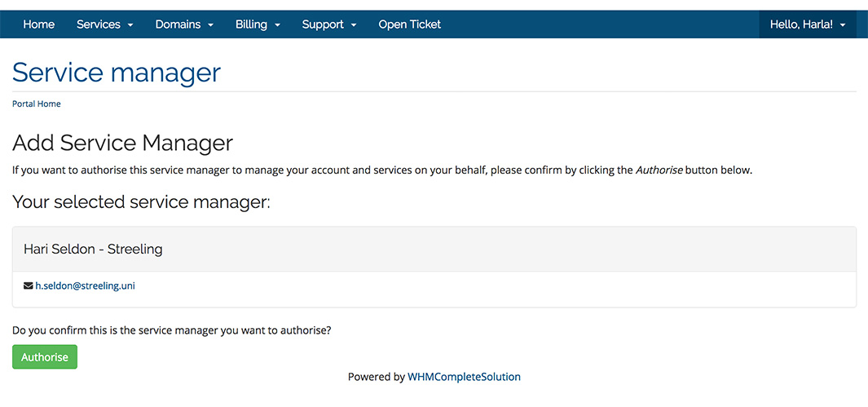Go to the Home menu item
The height and width of the screenshot is (407, 868).
click(39, 24)
